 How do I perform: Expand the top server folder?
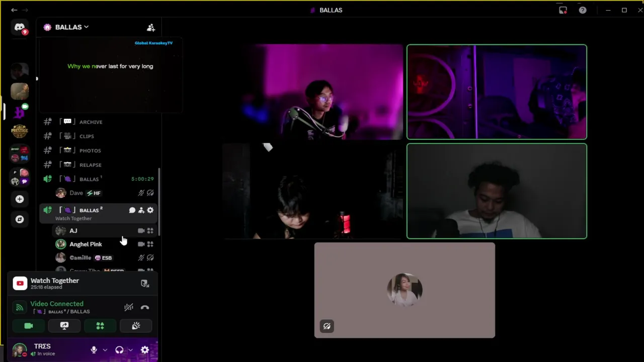tap(20, 154)
